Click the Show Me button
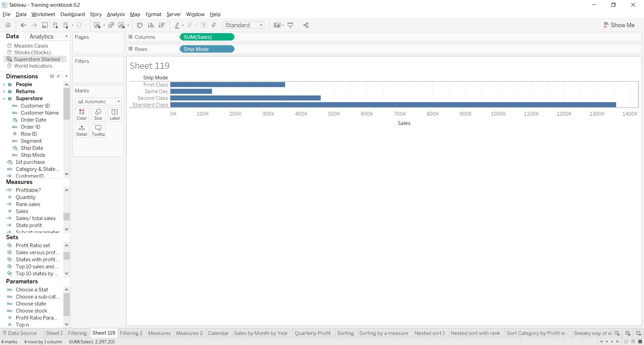This screenshot has width=644, height=345. point(619,25)
